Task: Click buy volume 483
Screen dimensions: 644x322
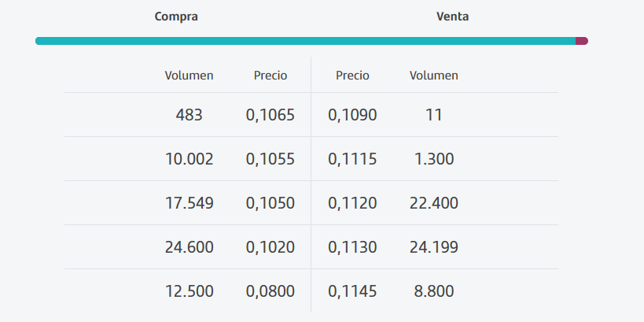Action: (x=189, y=115)
